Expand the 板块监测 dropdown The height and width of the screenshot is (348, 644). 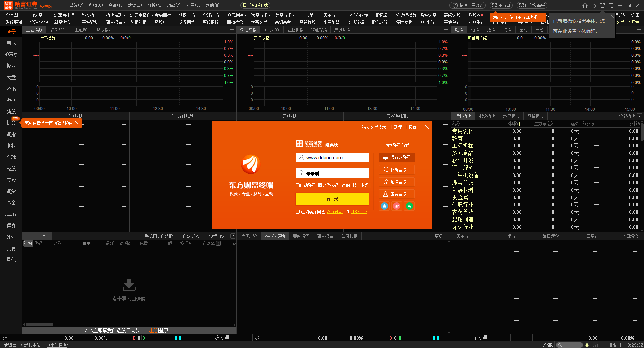pos(124,15)
